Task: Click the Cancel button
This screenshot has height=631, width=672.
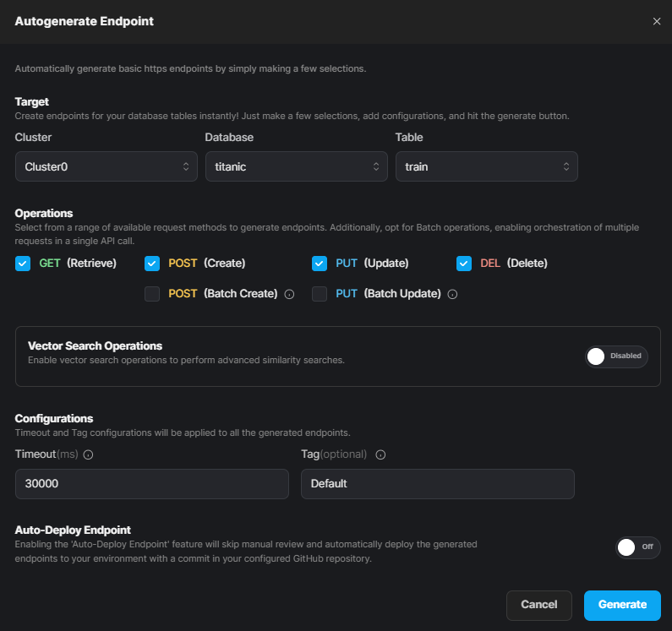Action: pos(539,605)
